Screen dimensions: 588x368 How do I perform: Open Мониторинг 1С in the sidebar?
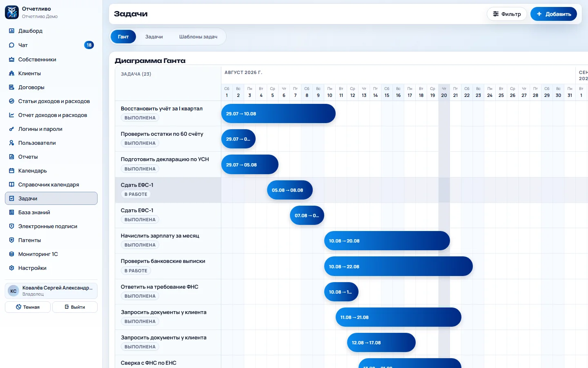pos(51,254)
